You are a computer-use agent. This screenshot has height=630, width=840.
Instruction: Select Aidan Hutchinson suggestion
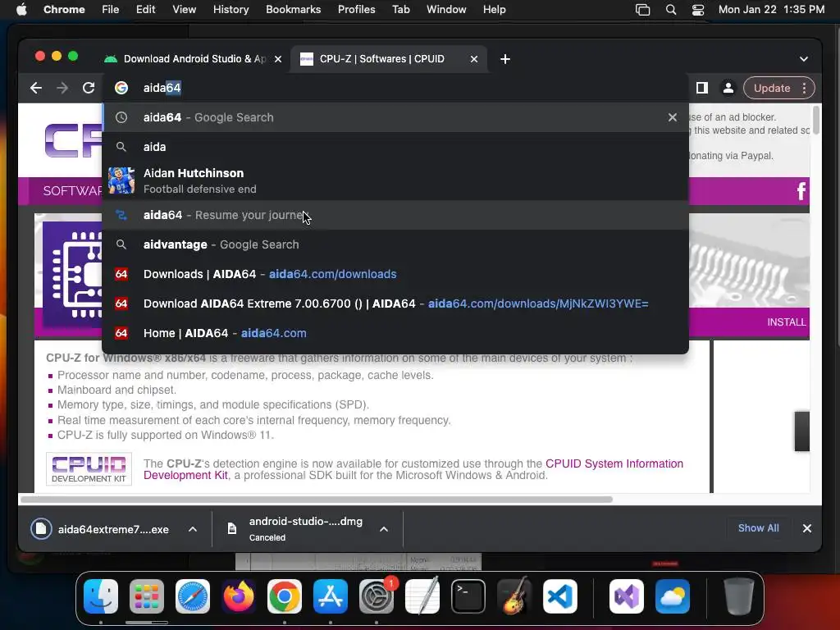pyautogui.click(x=395, y=180)
